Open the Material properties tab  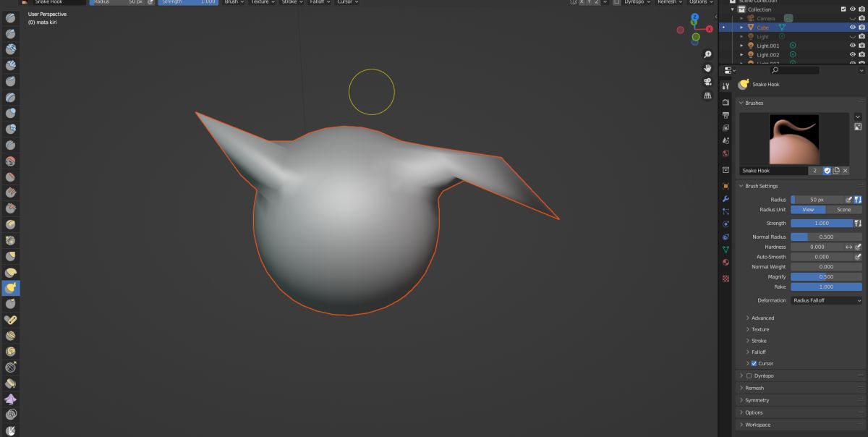[x=726, y=262]
